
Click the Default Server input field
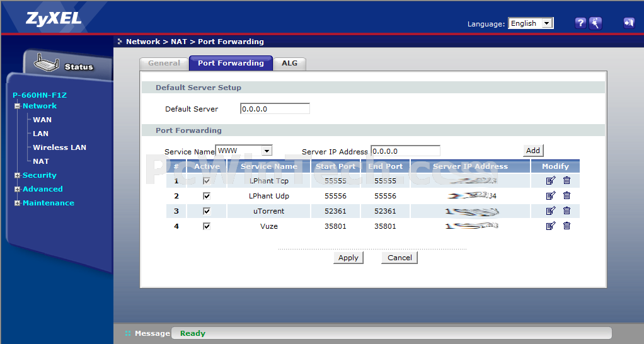(275, 109)
